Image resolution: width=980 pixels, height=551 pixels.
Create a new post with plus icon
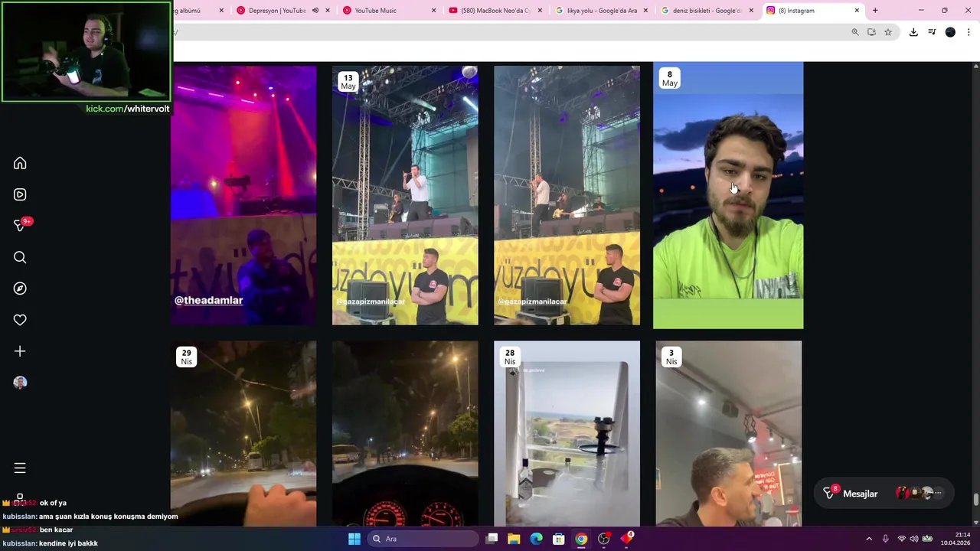point(20,351)
